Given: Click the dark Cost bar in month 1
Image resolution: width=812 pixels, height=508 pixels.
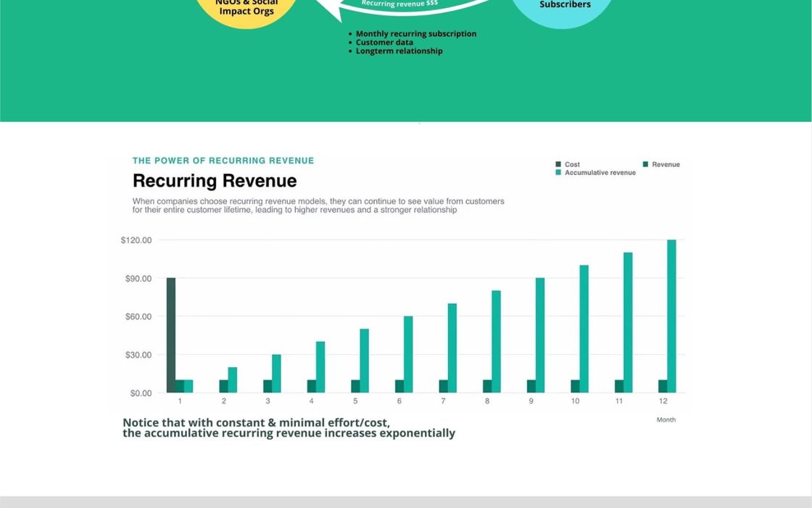Looking at the screenshot, I should (x=171, y=335).
